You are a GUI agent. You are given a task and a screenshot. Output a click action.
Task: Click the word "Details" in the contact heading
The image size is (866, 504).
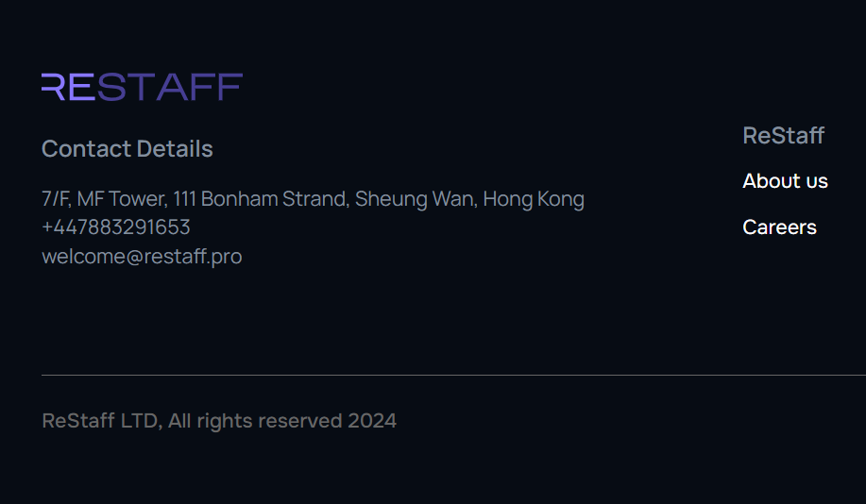tap(175, 149)
